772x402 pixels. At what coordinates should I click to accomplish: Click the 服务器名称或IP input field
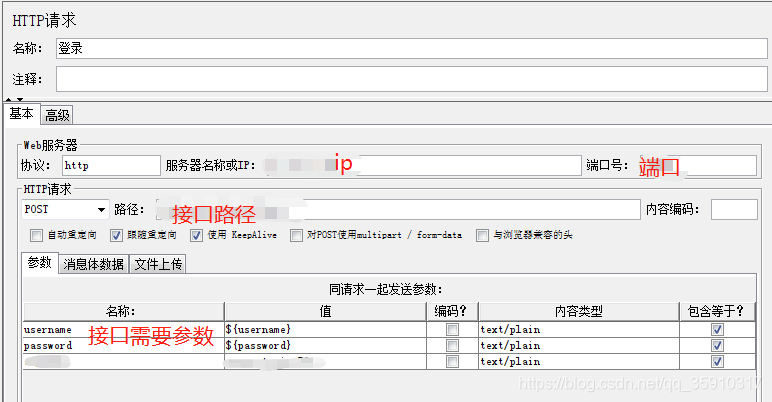(421, 166)
